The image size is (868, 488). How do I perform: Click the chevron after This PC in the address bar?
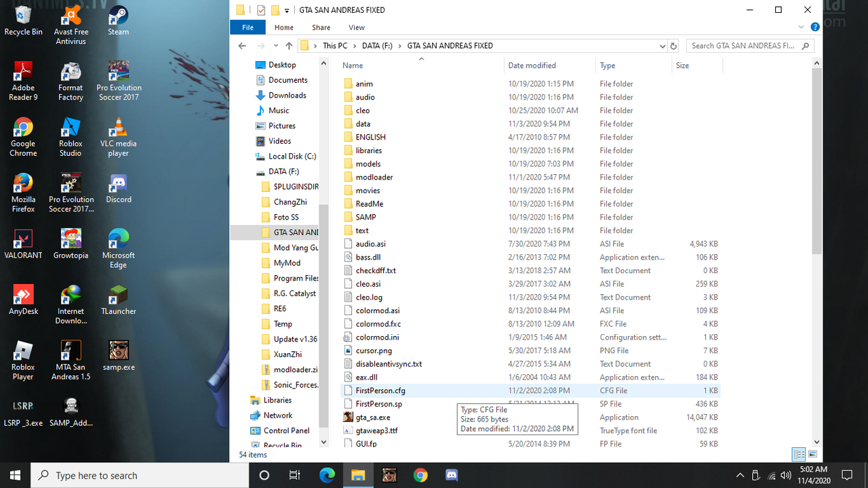coord(354,45)
